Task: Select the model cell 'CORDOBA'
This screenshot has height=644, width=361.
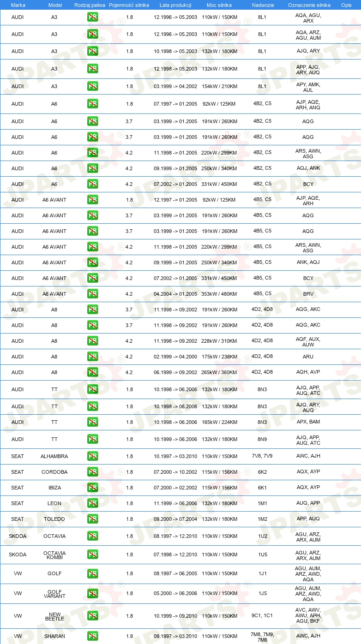Action: 54,472
